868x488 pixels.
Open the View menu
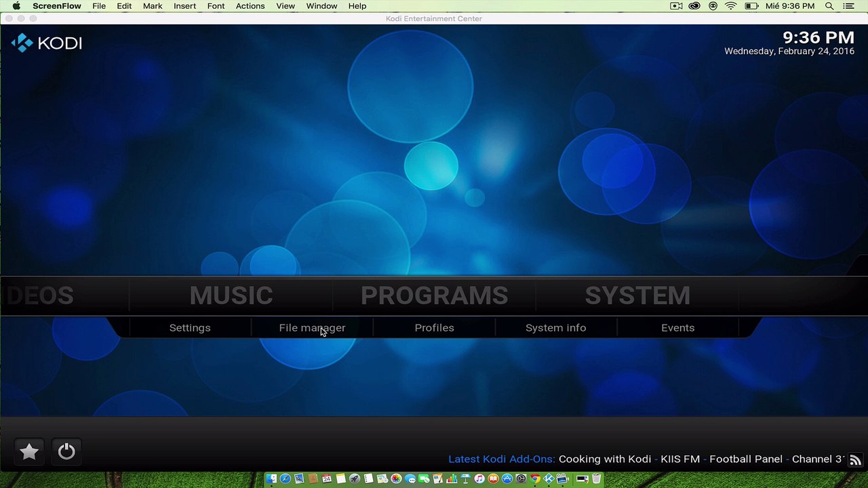[285, 6]
